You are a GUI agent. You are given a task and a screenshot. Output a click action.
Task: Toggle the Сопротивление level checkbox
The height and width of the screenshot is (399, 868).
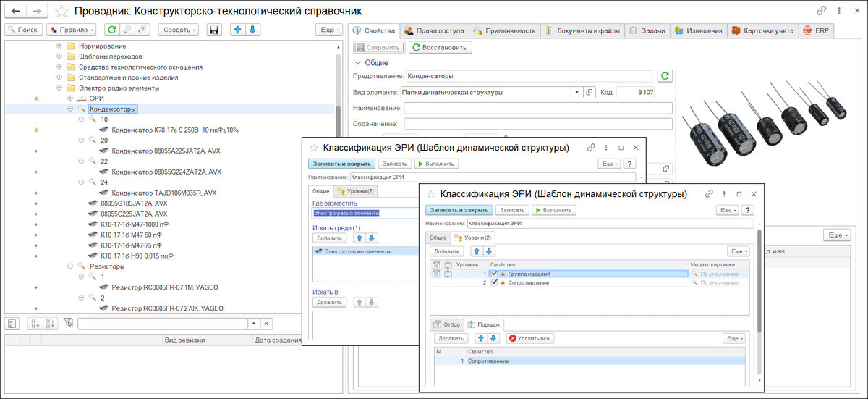494,282
